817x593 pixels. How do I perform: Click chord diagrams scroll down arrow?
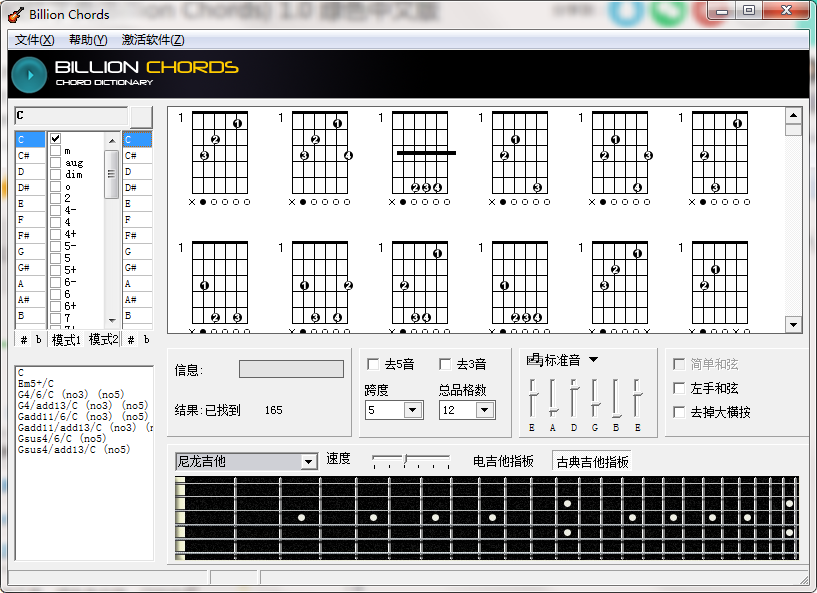(793, 325)
